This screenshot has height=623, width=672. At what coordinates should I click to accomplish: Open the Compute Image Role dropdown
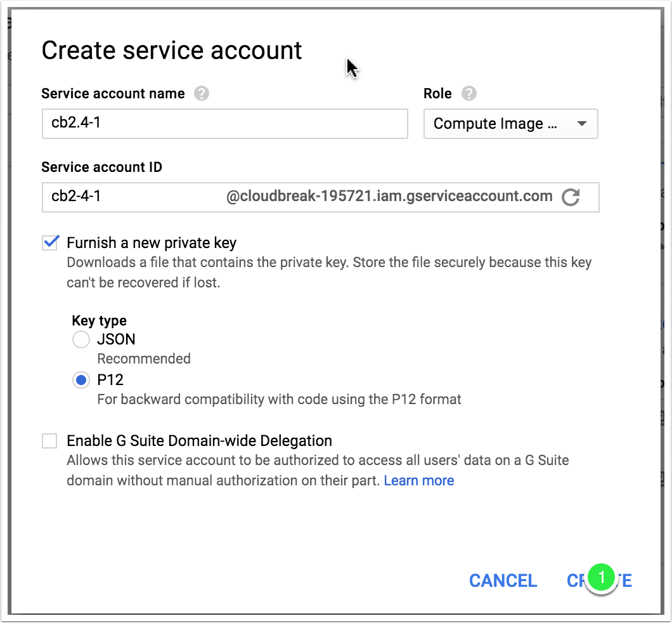pos(510,124)
